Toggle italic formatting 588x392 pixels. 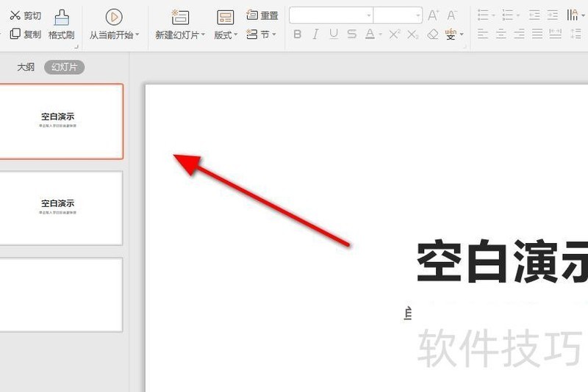click(x=315, y=35)
